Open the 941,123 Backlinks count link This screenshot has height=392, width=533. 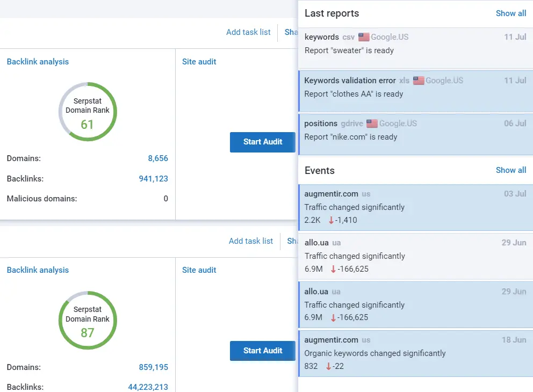pyautogui.click(x=153, y=179)
